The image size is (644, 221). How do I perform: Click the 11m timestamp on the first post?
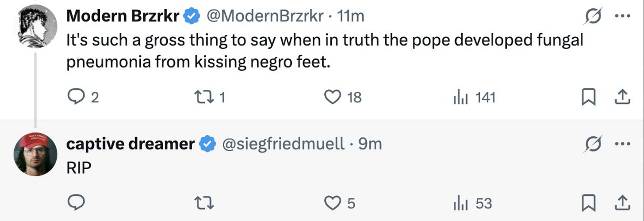[351, 16]
